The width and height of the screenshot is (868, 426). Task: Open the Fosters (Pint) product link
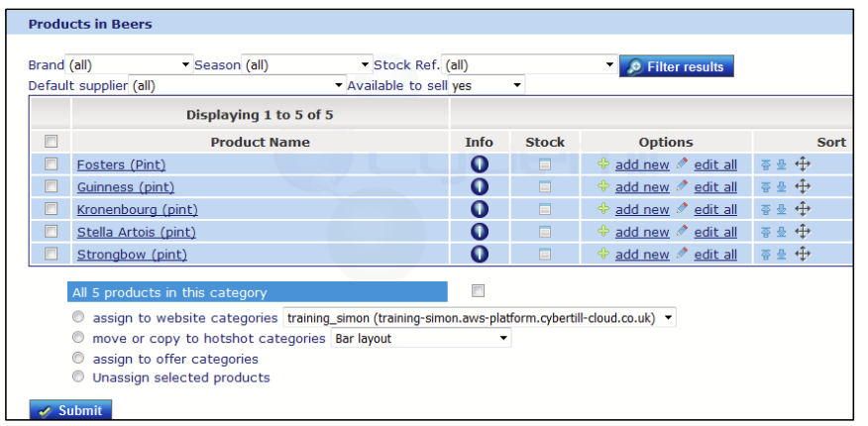point(121,164)
